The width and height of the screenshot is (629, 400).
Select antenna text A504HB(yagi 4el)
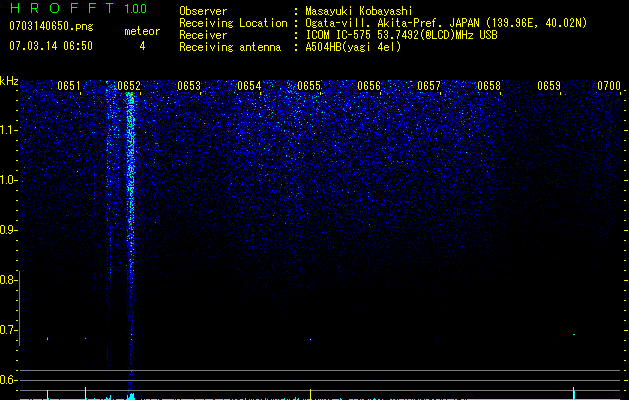353,47
